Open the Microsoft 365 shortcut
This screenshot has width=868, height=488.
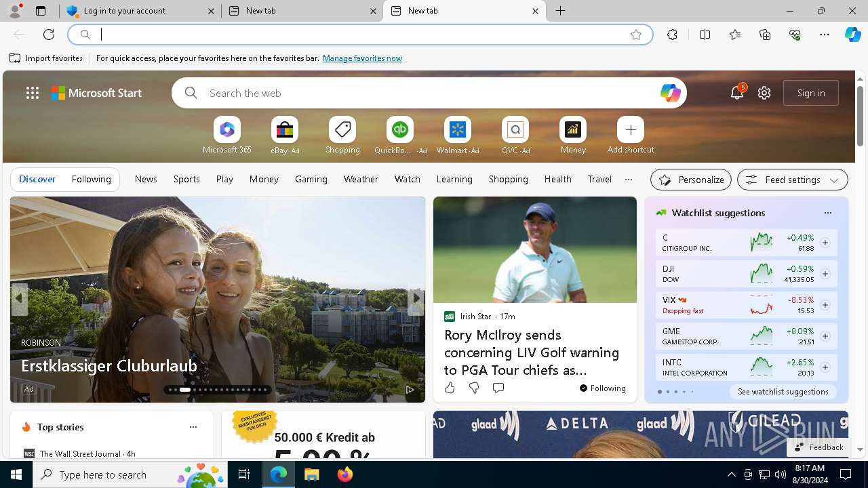pyautogui.click(x=227, y=129)
